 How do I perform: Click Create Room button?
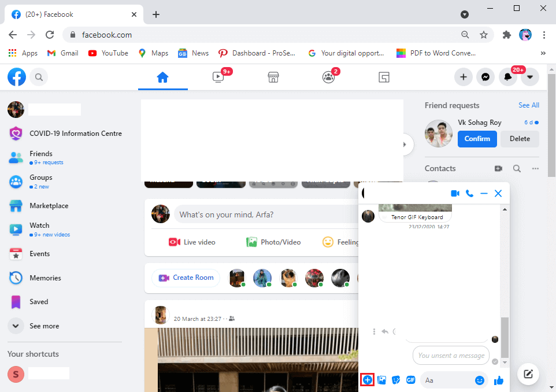pos(186,278)
